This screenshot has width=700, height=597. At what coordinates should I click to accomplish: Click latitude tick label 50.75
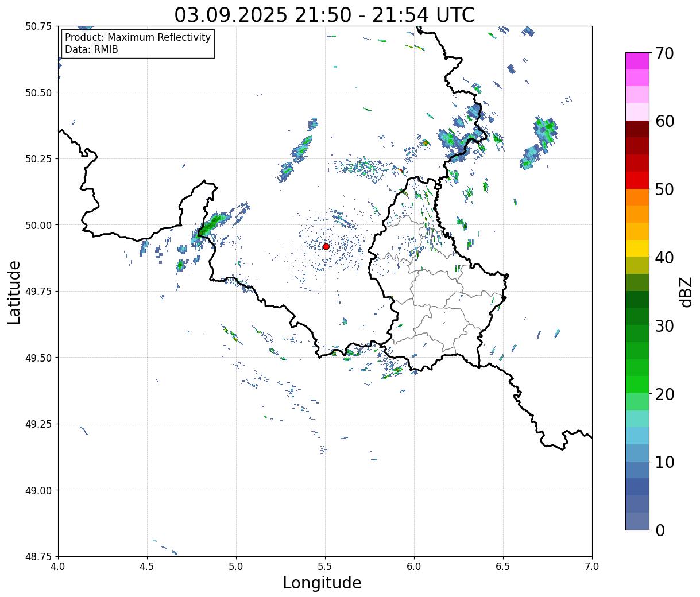click(x=38, y=26)
